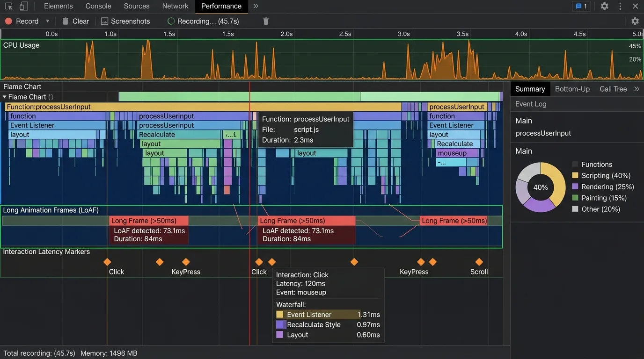Open the messages badge showing 1
The image size is (644, 359).
(x=581, y=6)
